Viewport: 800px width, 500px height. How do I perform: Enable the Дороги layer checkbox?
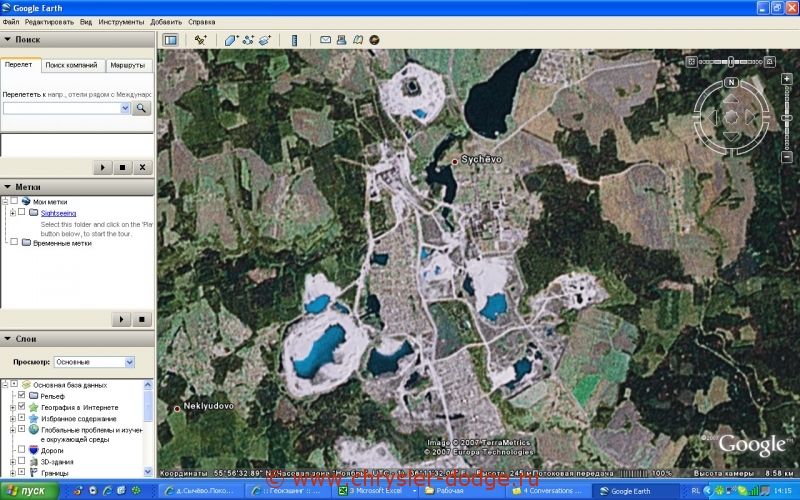pyautogui.click(x=21, y=449)
